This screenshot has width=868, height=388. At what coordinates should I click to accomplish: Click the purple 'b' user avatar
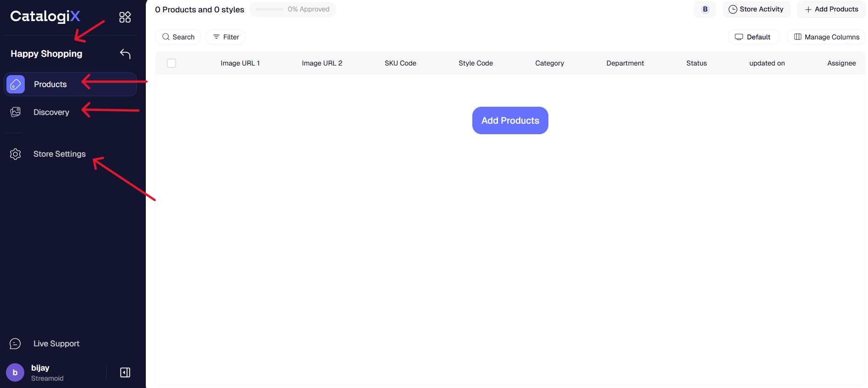coord(15,372)
